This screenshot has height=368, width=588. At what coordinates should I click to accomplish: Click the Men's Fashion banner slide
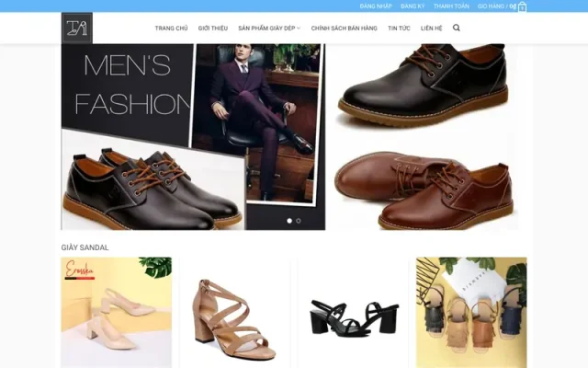point(193,137)
